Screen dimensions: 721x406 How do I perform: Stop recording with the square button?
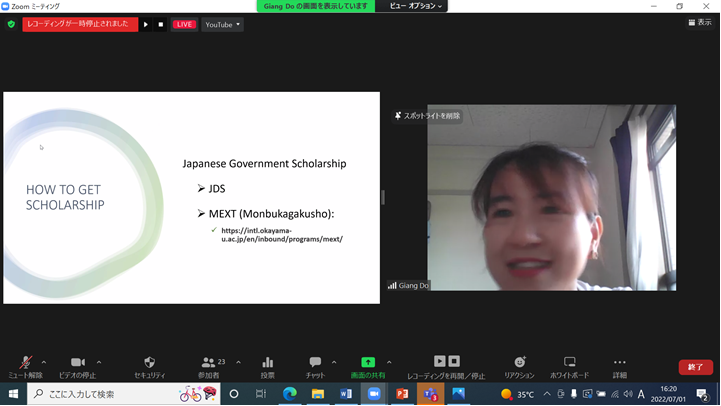160,24
